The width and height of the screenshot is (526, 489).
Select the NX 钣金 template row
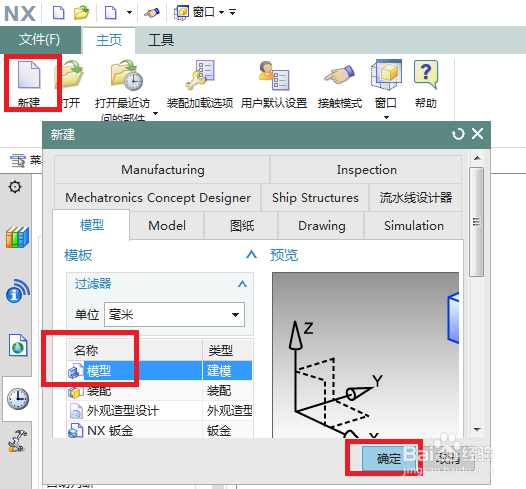tap(160, 430)
